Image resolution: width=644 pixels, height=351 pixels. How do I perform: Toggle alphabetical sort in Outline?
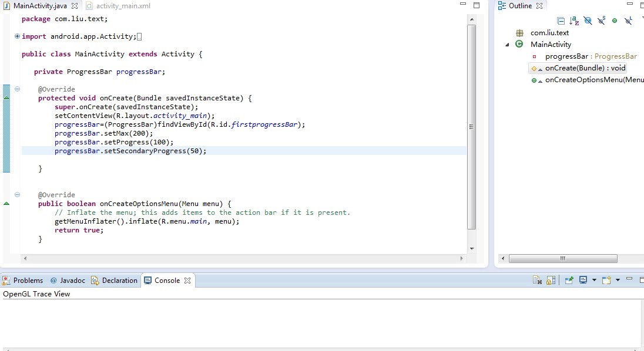click(574, 21)
